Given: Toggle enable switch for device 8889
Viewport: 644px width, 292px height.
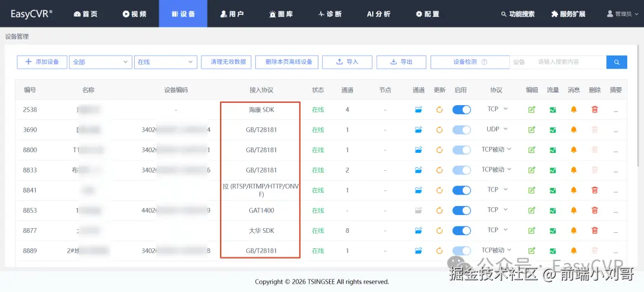Looking at the screenshot, I should tap(462, 250).
